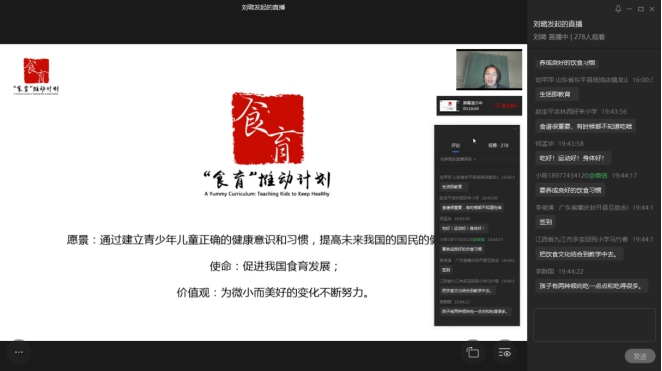Focus the chat message input box
This screenshot has width=662, height=371.
tap(594, 325)
